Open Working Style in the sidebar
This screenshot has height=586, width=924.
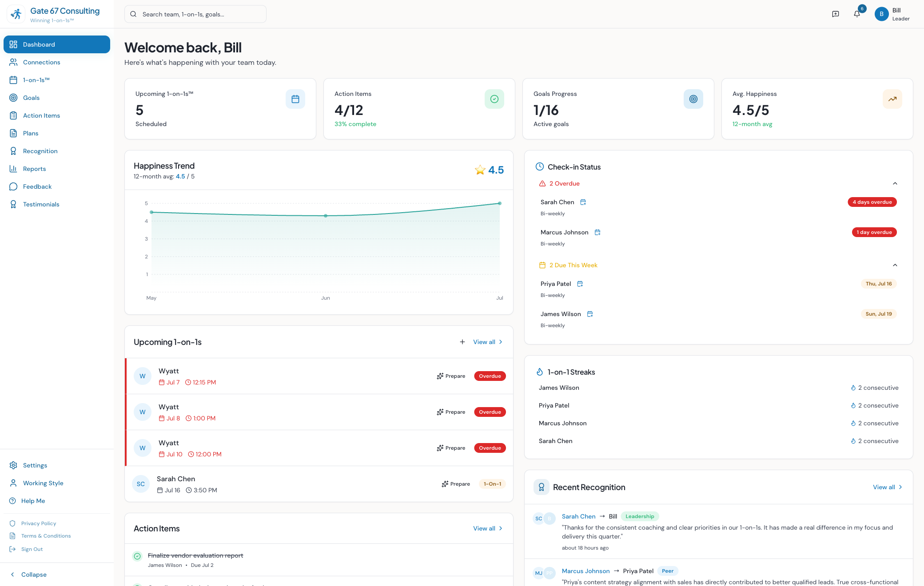coord(57,483)
